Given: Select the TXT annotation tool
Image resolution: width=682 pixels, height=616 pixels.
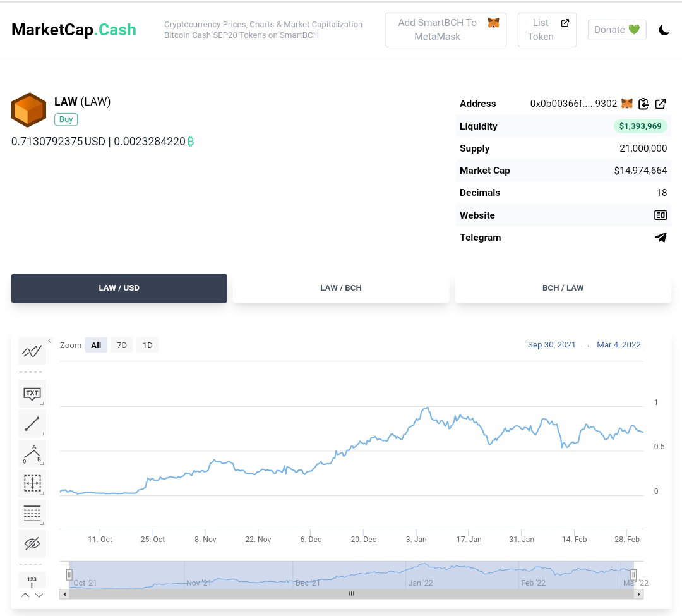Looking at the screenshot, I should tap(32, 393).
